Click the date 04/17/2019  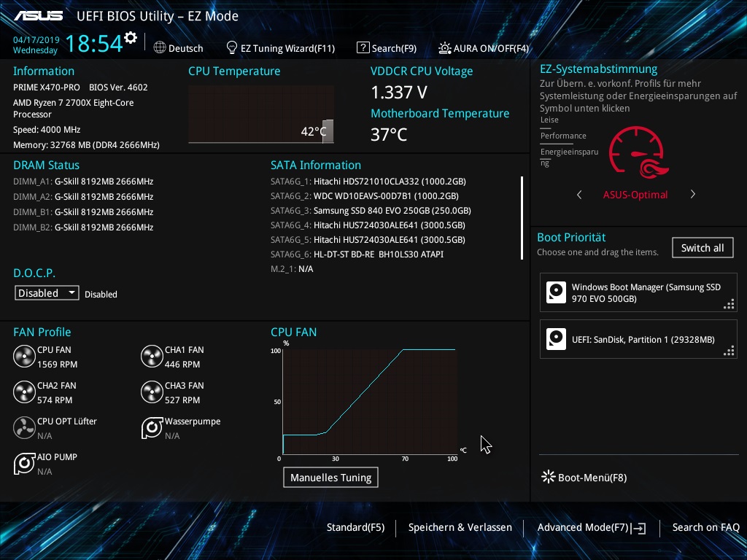coord(36,39)
